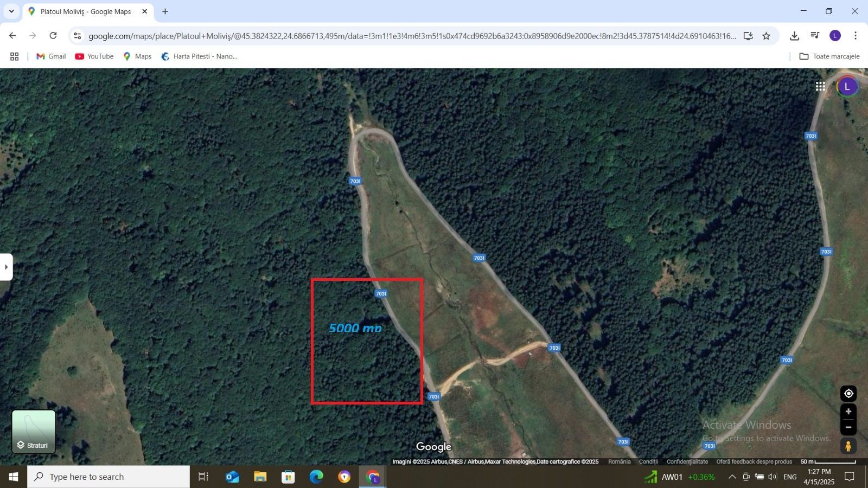
Task: Click the address bar URL
Action: click(412, 36)
